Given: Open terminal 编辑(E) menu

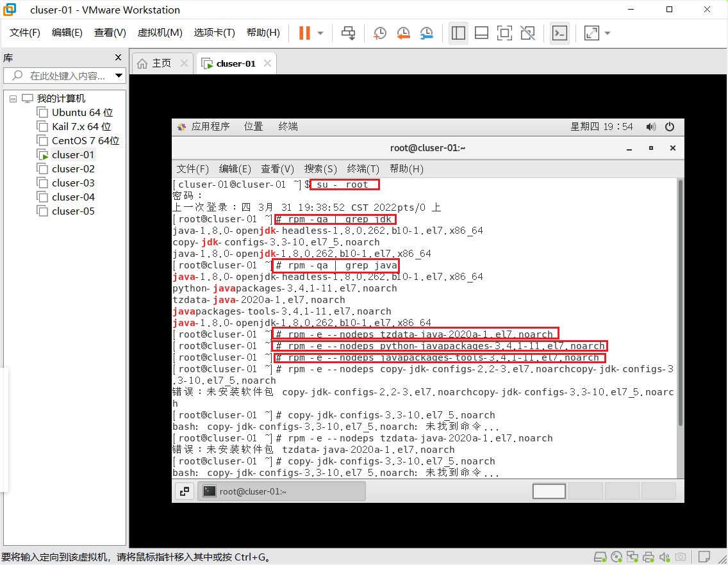Looking at the screenshot, I should (x=235, y=168).
